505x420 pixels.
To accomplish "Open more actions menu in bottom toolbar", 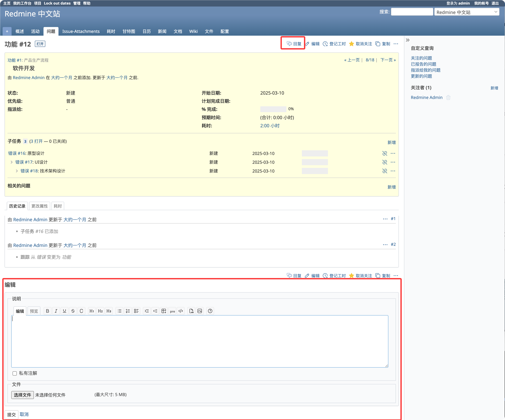I will point(396,276).
